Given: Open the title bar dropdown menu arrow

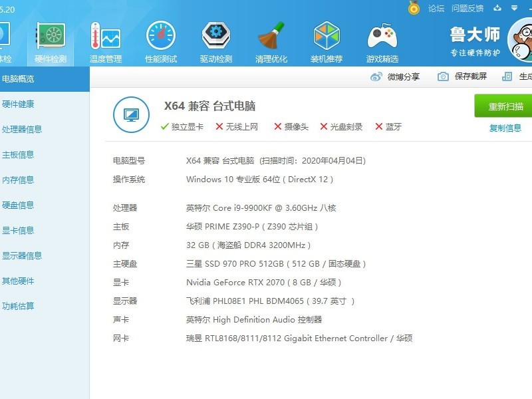Looking at the screenshot, I should [514, 8].
